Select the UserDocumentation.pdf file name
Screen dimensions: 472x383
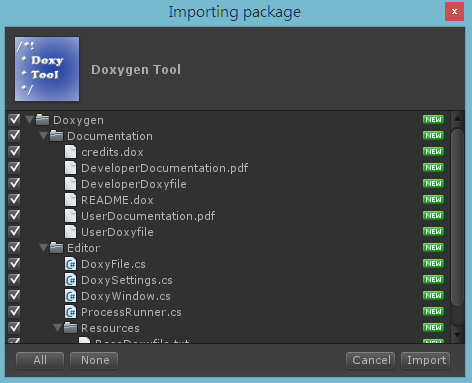(148, 216)
